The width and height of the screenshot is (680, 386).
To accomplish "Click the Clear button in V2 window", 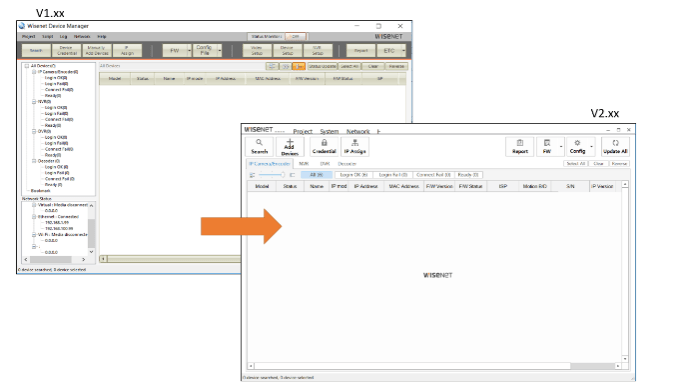I will coord(598,164).
